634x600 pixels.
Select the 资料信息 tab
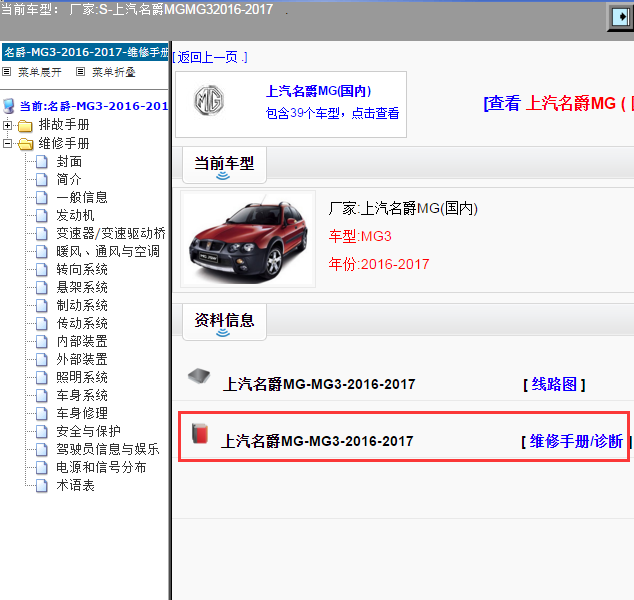pos(224,322)
